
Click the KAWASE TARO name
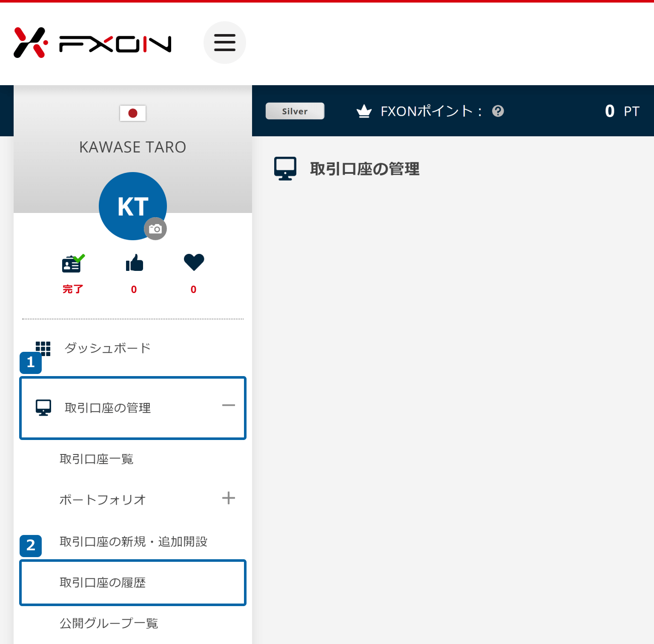point(133,147)
